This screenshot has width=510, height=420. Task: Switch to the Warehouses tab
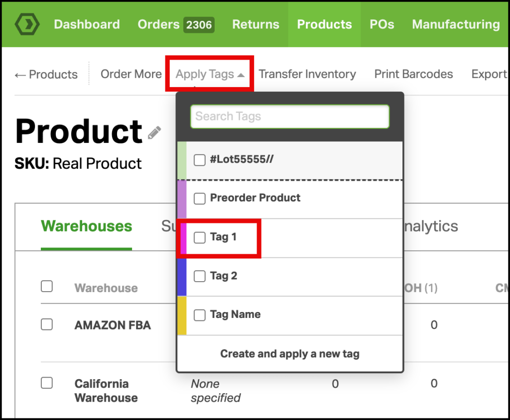click(86, 226)
